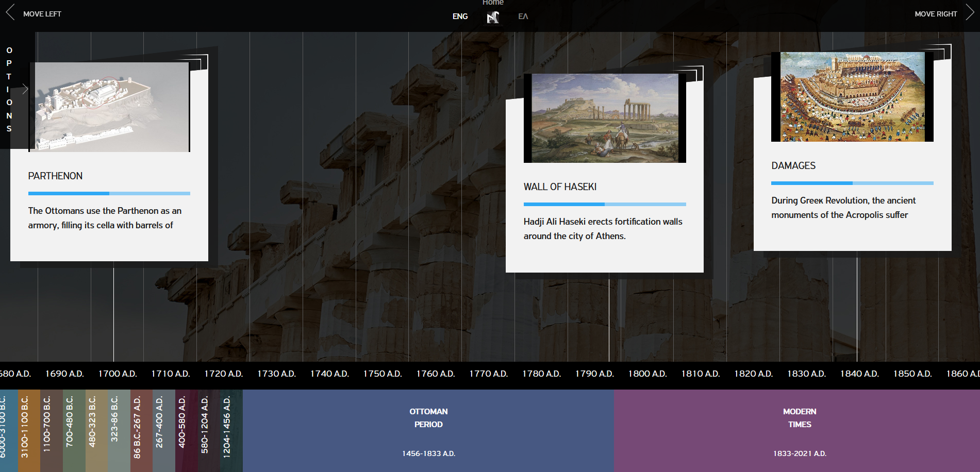Click the right arrow icon beside Move Right
Screen dimensions: 980x472
tap(970, 13)
